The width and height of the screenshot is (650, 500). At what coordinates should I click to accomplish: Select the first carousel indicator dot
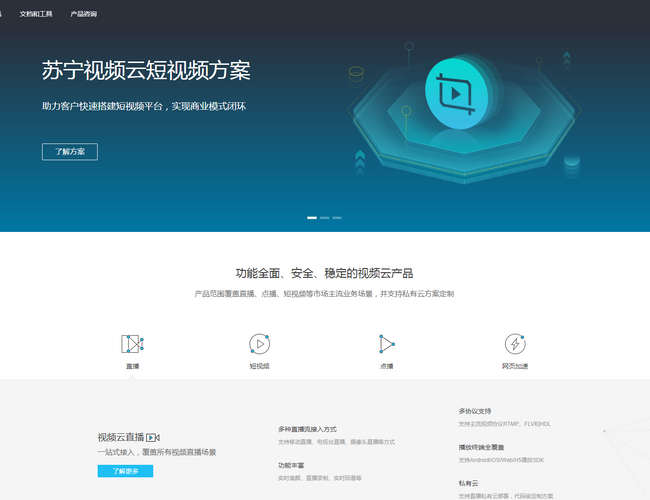(x=312, y=217)
